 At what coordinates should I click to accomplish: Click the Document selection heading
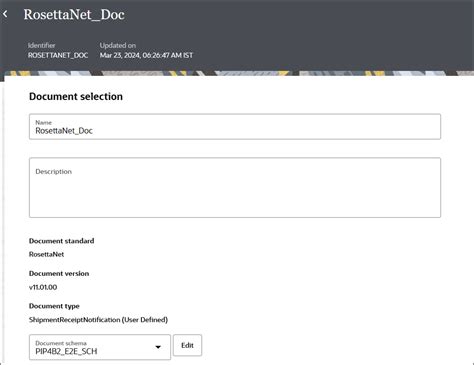(76, 96)
